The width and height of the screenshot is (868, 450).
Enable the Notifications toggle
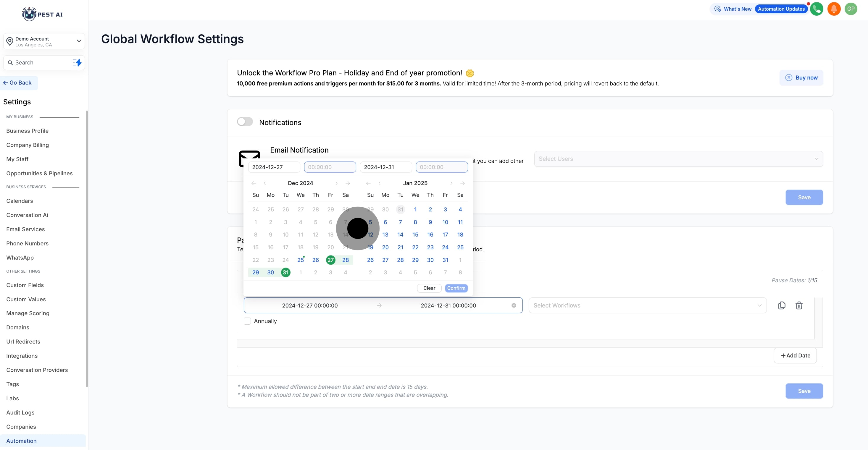(245, 122)
